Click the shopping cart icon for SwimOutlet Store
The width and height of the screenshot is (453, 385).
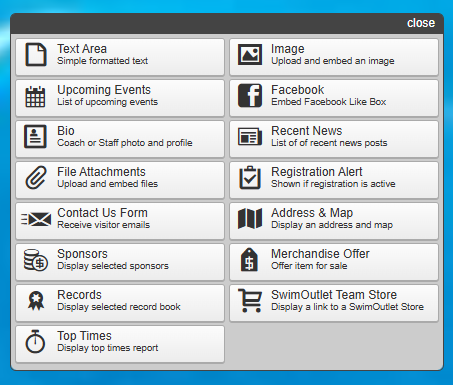click(x=250, y=301)
